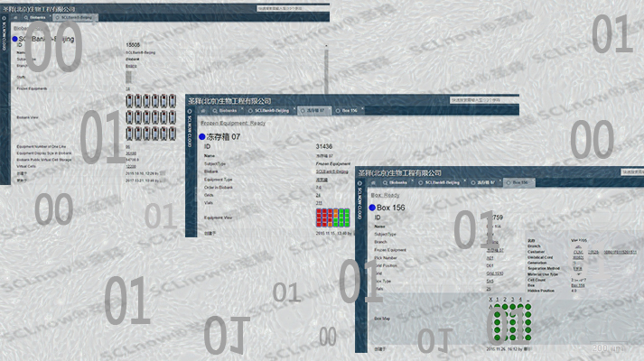The image size is (644, 361).
Task: Open the red-and-green Equipment View grid thumbnail
Action: (x=332, y=218)
